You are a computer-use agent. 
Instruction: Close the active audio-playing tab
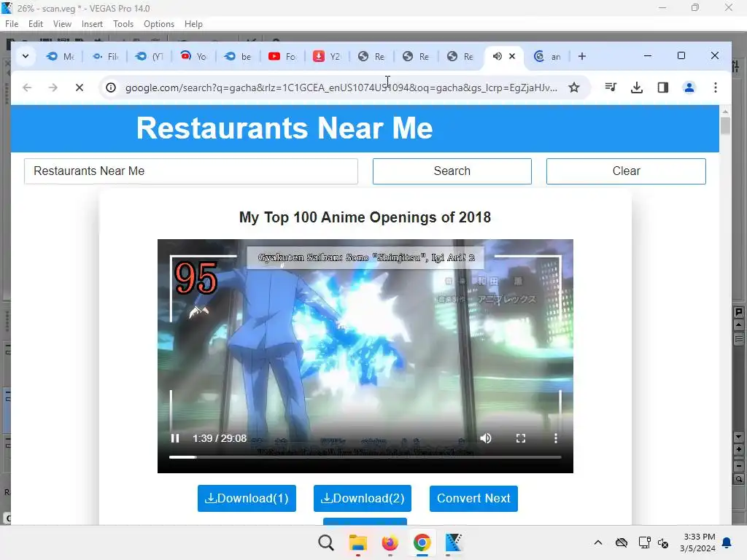click(x=512, y=56)
